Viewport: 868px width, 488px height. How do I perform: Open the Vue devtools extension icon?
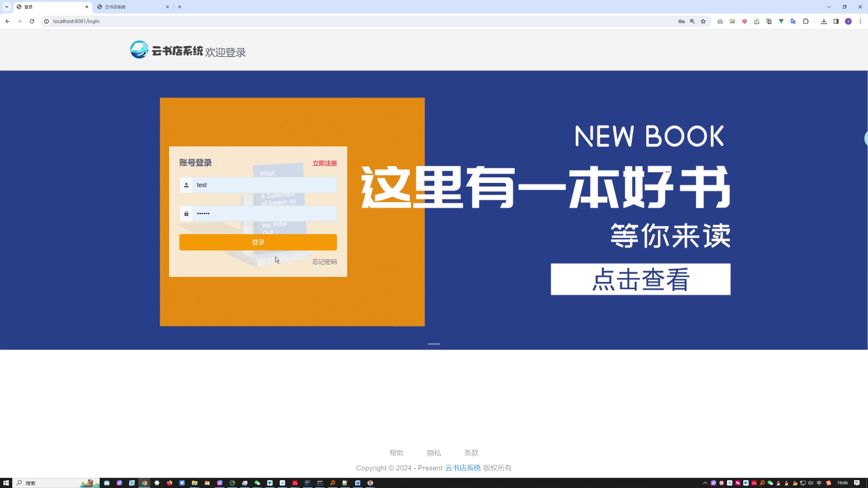781,21
